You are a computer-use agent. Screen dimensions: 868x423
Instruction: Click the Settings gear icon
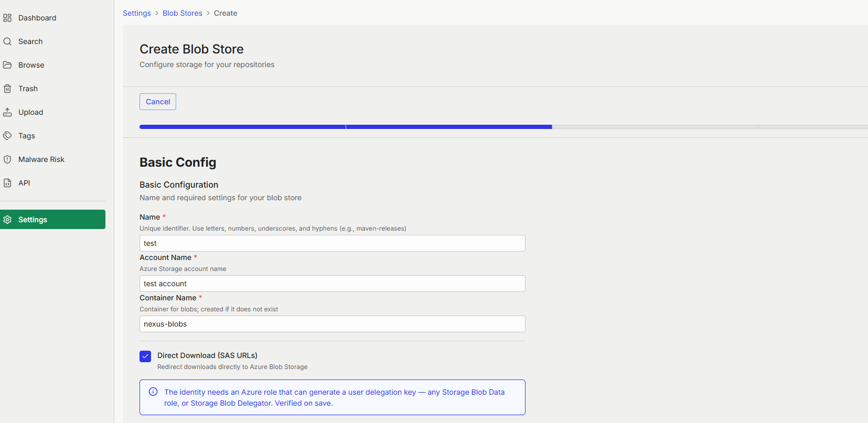pos(7,220)
